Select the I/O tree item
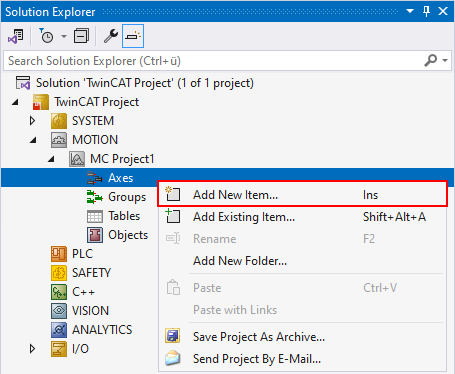This screenshot has width=455, height=374. pos(80,349)
